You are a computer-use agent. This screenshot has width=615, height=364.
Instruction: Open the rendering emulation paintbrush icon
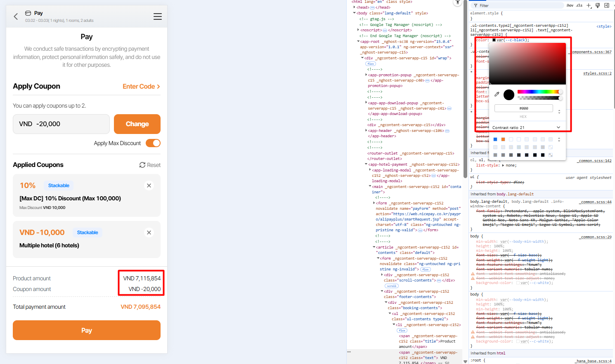598,5
